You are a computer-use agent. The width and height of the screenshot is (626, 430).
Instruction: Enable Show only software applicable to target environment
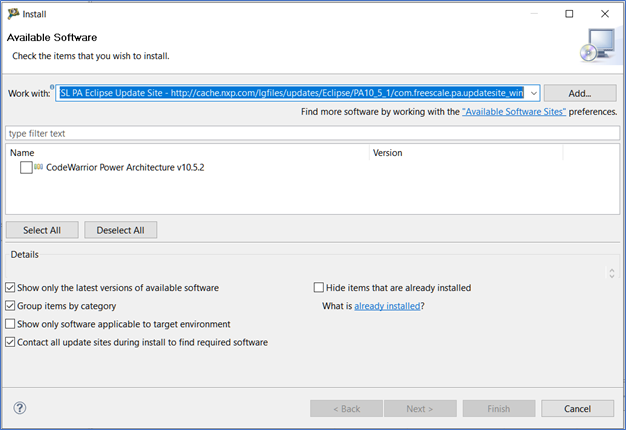point(11,324)
